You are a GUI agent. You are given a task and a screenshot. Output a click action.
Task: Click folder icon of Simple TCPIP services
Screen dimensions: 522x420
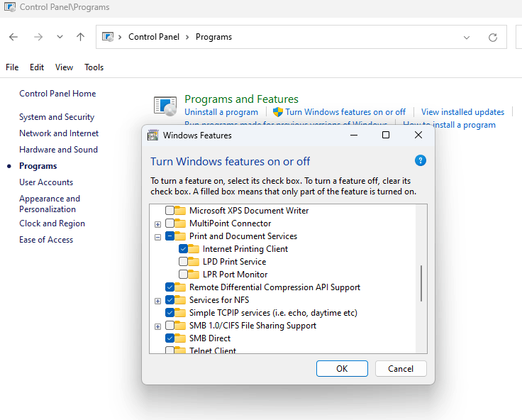(180, 313)
